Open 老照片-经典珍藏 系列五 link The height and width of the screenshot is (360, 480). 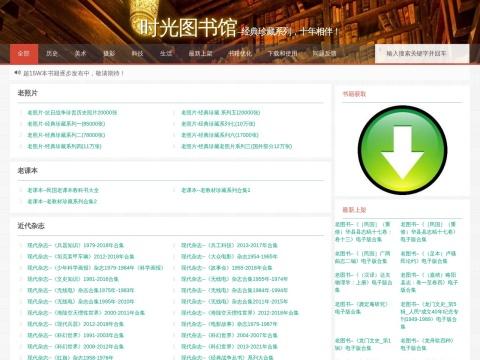coord(220,113)
